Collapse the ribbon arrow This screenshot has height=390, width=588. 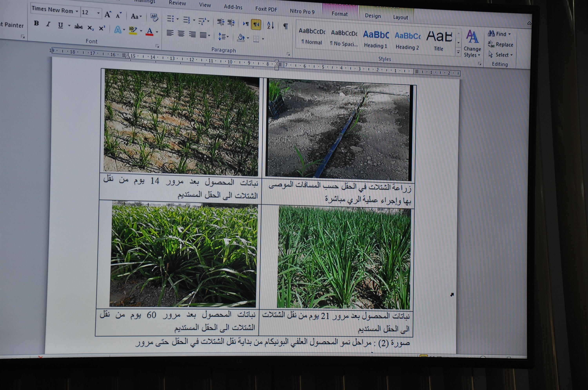[529, 23]
